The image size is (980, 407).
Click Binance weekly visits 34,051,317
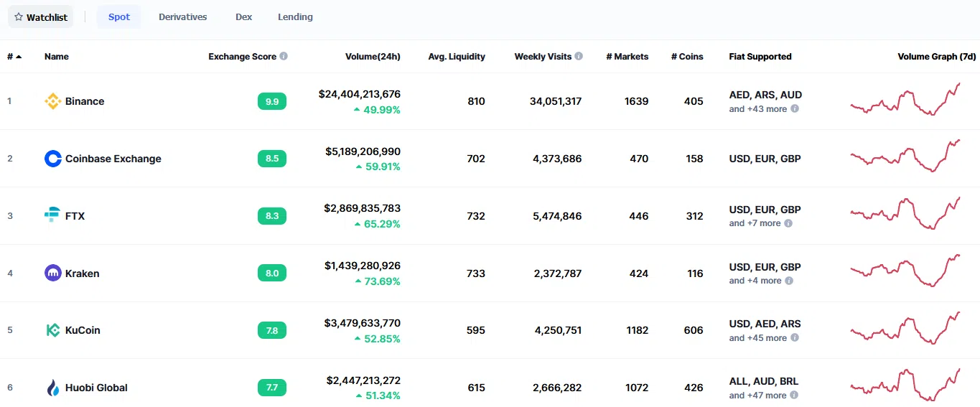click(x=556, y=101)
